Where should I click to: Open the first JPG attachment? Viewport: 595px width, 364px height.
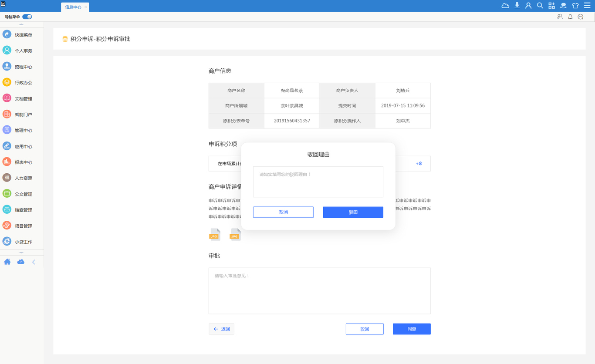pyautogui.click(x=215, y=234)
